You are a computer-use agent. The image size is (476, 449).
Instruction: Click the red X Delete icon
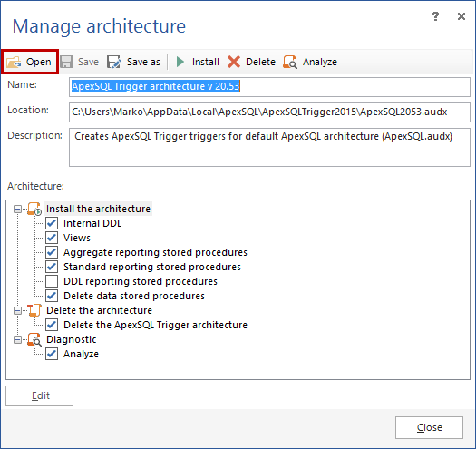point(234,62)
